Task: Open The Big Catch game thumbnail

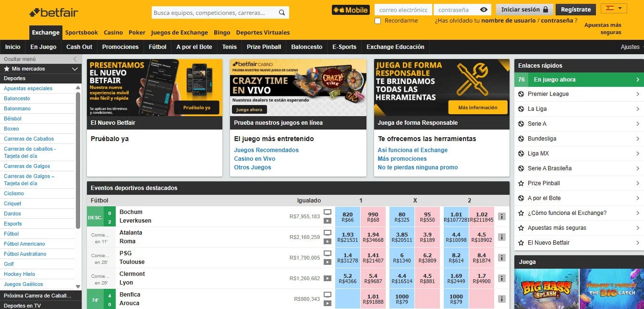Action: tap(611, 289)
